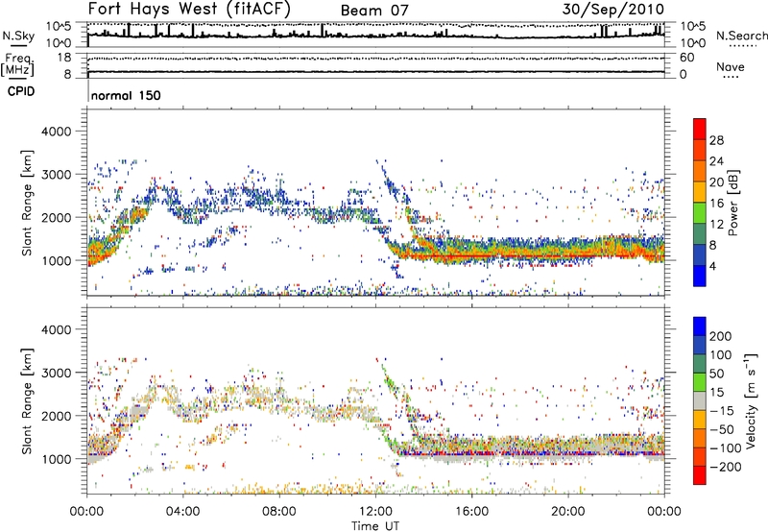Click the date '30/Sep/2010'
768x532 pixels.
click(x=613, y=10)
